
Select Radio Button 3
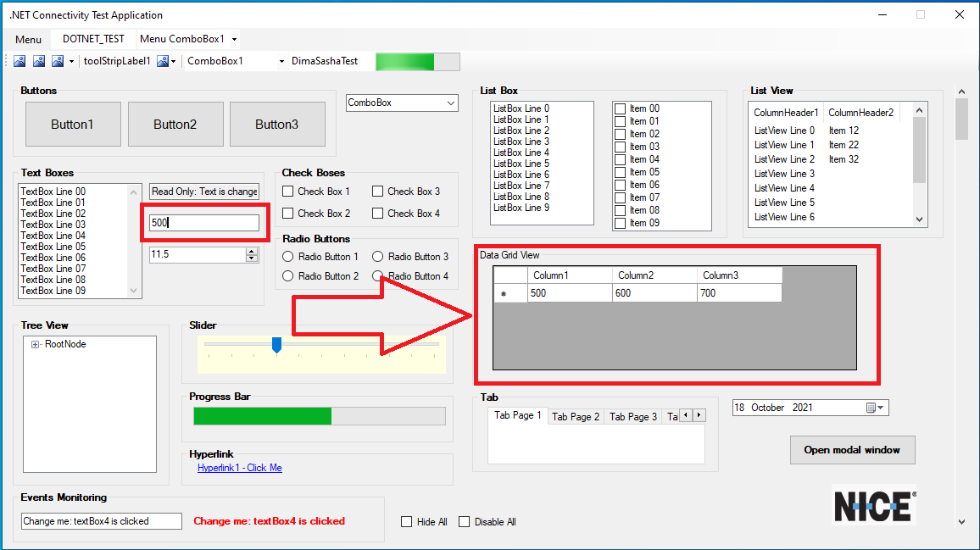click(378, 257)
